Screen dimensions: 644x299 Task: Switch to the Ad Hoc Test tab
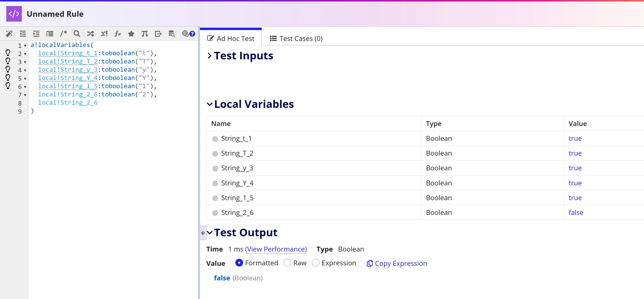coord(231,38)
